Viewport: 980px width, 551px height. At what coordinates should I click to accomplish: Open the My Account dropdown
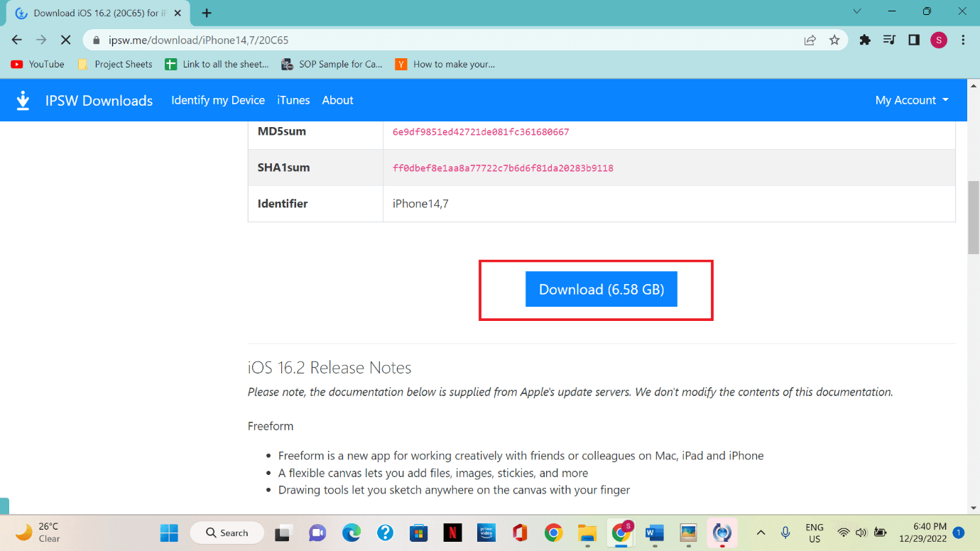(911, 100)
